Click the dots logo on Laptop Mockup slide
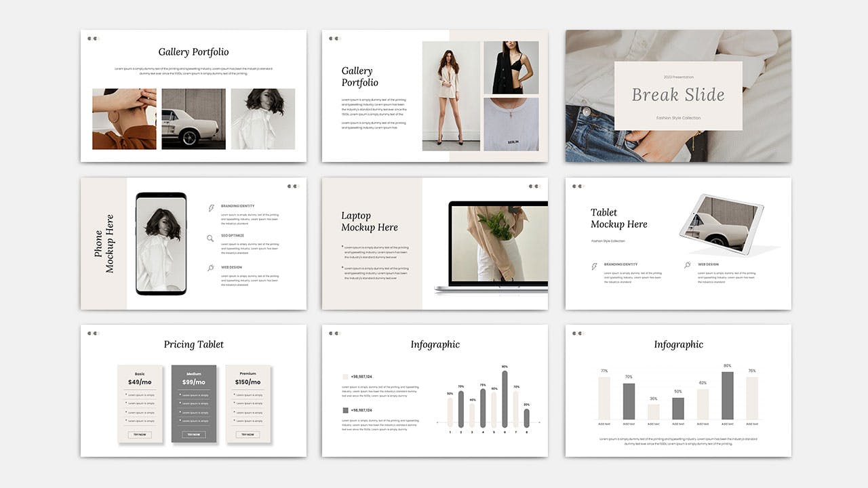This screenshot has height=488, width=868. [534, 186]
